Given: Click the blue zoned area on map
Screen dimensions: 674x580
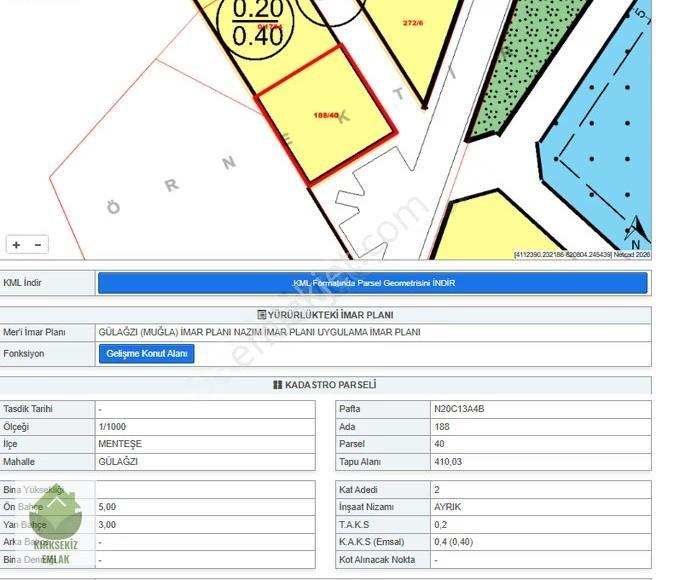Looking at the screenshot, I should 602,129.
